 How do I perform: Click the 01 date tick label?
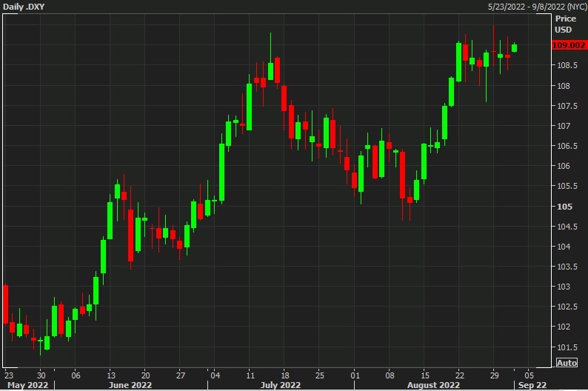pyautogui.click(x=355, y=375)
